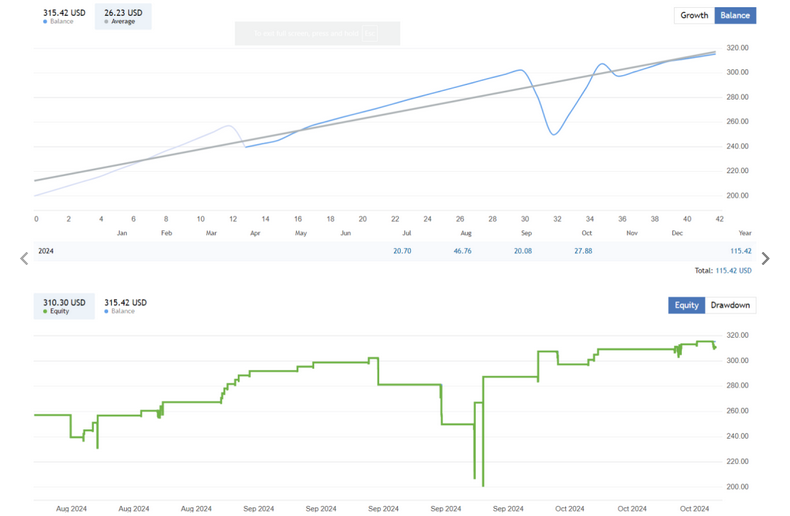Click the Aug value 46.76

463,251
